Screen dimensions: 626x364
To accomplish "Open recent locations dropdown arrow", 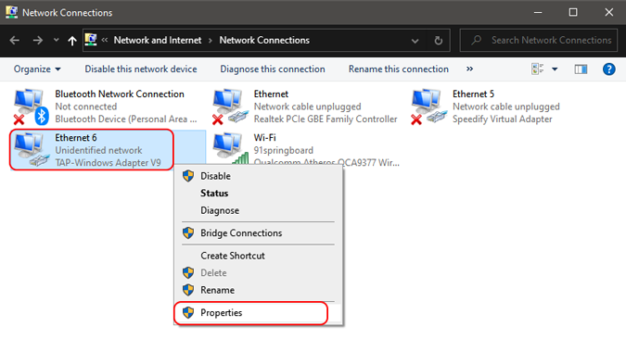I will [56, 40].
